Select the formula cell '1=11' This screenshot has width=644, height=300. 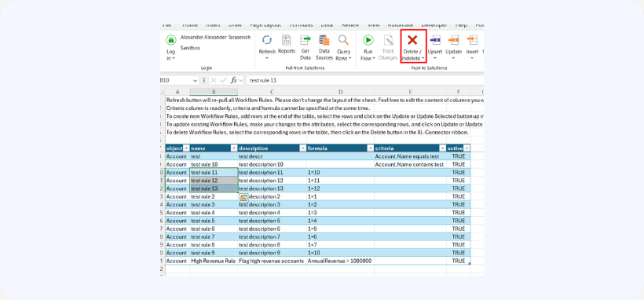coord(340,181)
